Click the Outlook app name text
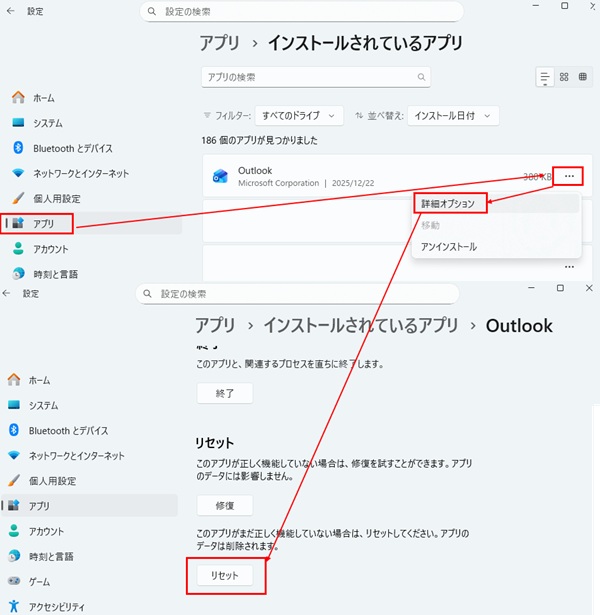The height and width of the screenshot is (615, 600). click(255, 171)
